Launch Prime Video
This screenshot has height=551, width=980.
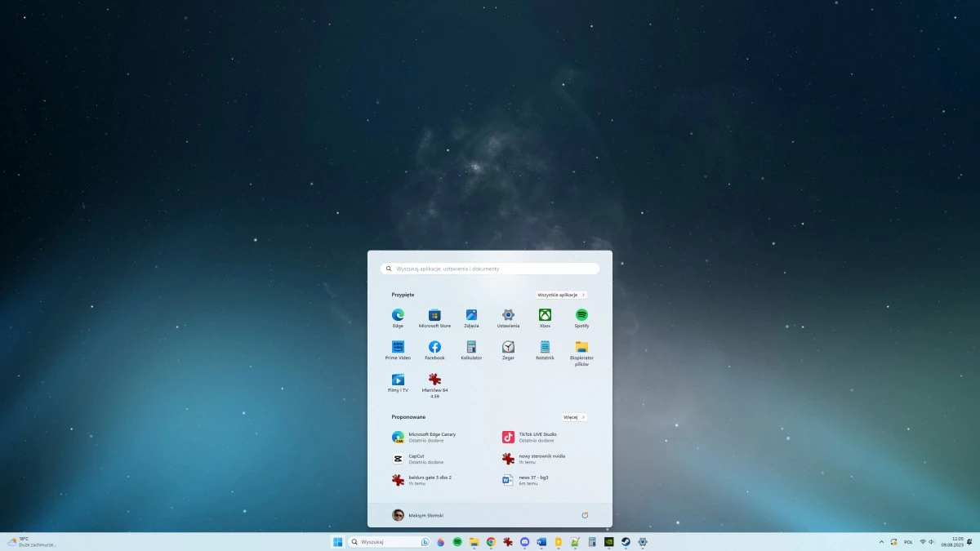(398, 347)
